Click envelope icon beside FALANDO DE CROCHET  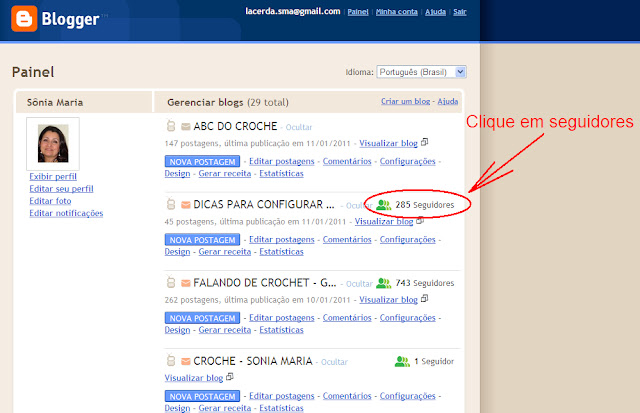pos(186,283)
